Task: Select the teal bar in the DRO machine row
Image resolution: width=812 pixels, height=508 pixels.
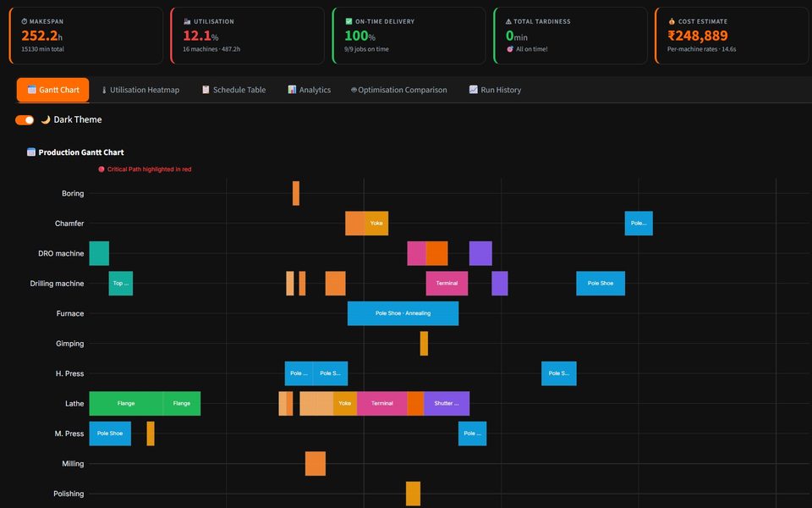Action: coord(99,253)
